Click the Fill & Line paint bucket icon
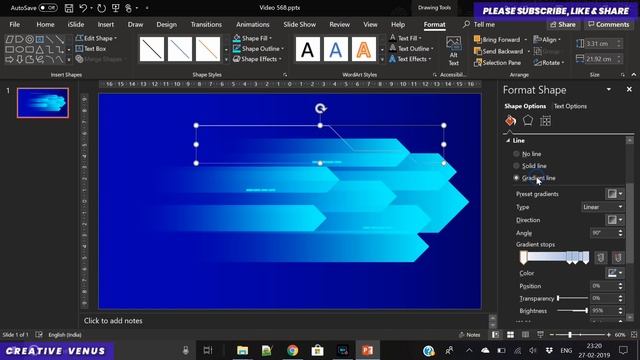Viewport: 640px width, 360px height. 511,121
